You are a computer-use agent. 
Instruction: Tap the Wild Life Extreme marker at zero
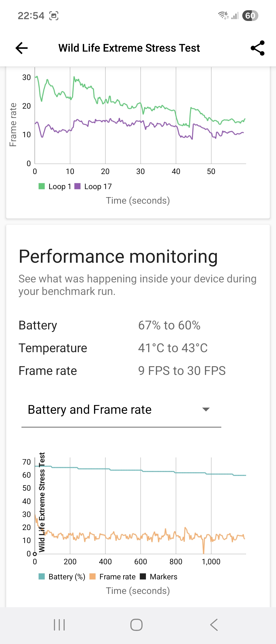click(35, 554)
